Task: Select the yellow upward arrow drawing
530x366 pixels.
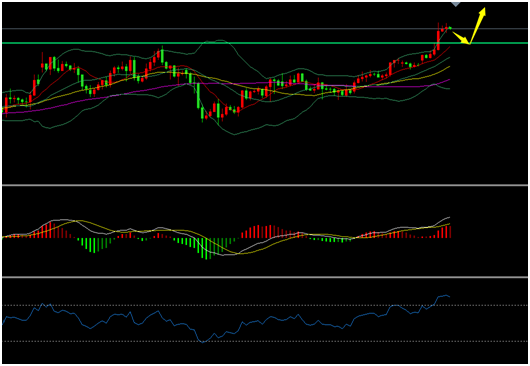Action: 478,26
